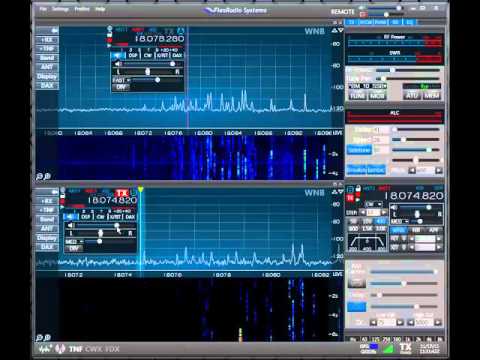Mute lower slice speaker icon
Image resolution: width=480 pixels, height=360 pixels.
pyautogui.click(x=71, y=225)
